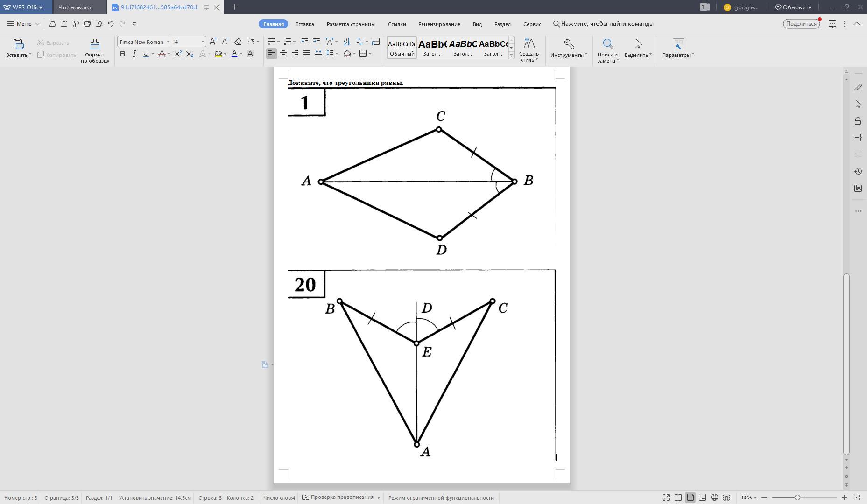Set right paragraph alignment

click(295, 54)
